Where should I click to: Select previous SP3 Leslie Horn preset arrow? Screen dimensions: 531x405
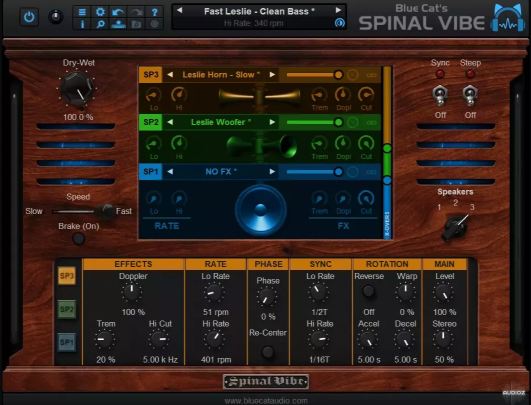pos(170,74)
